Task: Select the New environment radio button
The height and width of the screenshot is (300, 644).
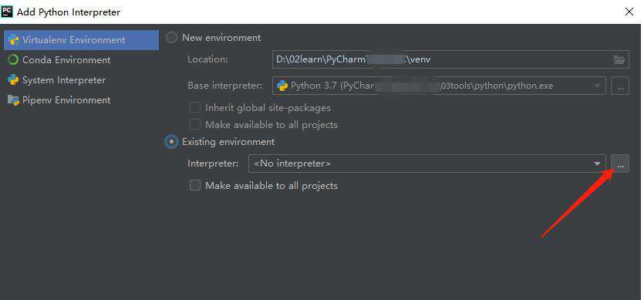Action: [x=171, y=38]
